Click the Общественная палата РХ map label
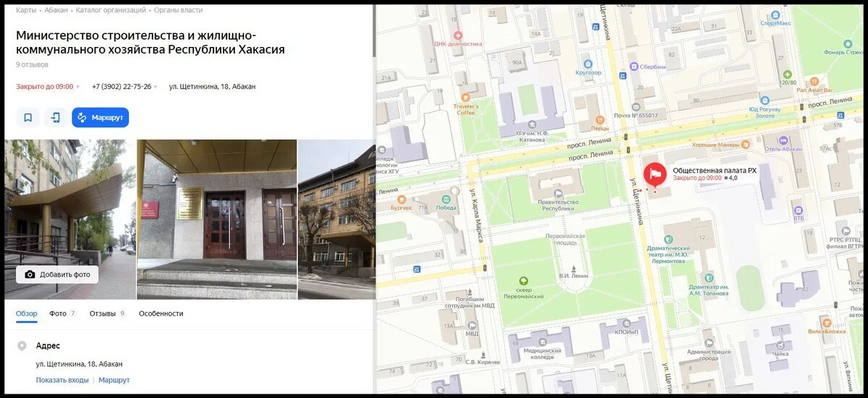868x398 pixels. pos(714,171)
